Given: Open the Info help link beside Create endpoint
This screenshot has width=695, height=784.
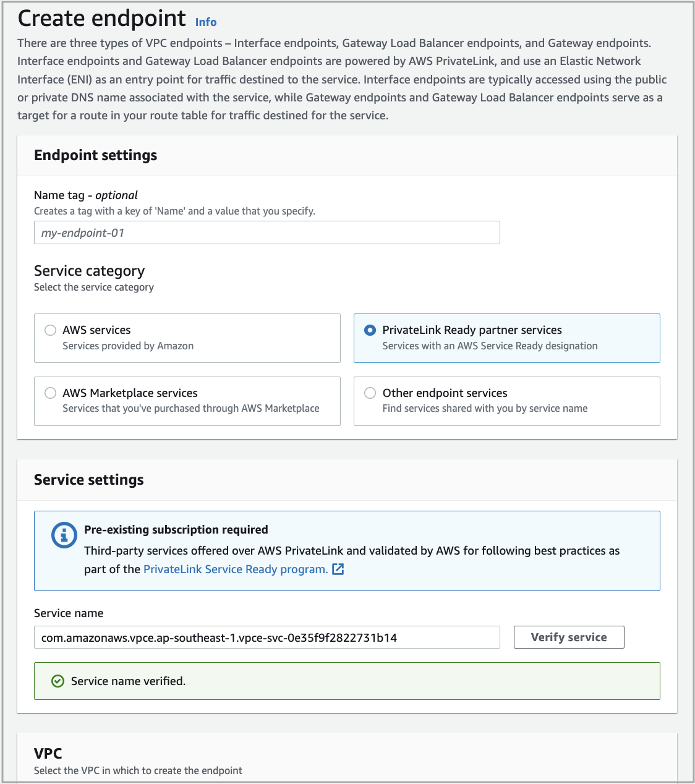Looking at the screenshot, I should point(205,22).
